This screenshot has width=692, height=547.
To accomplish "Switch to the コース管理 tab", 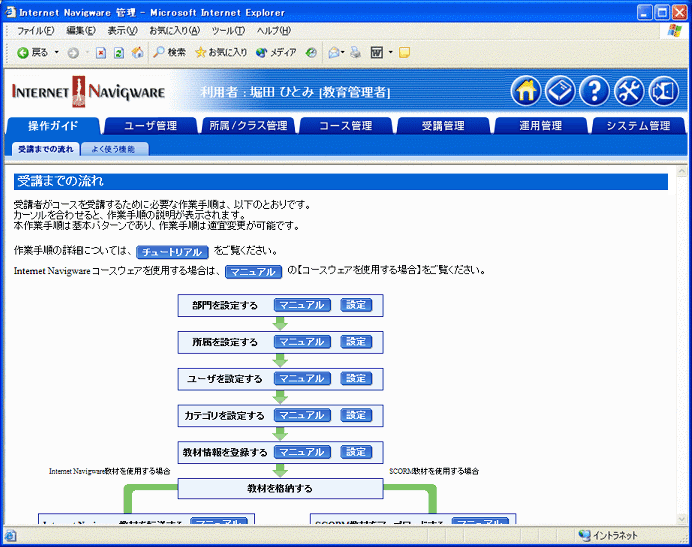I will pos(346,126).
